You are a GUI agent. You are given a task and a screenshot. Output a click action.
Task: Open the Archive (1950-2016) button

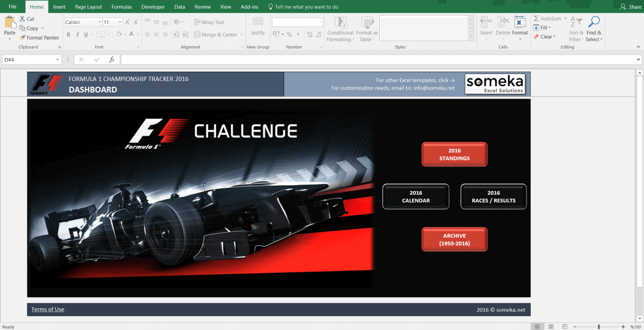pyautogui.click(x=454, y=239)
